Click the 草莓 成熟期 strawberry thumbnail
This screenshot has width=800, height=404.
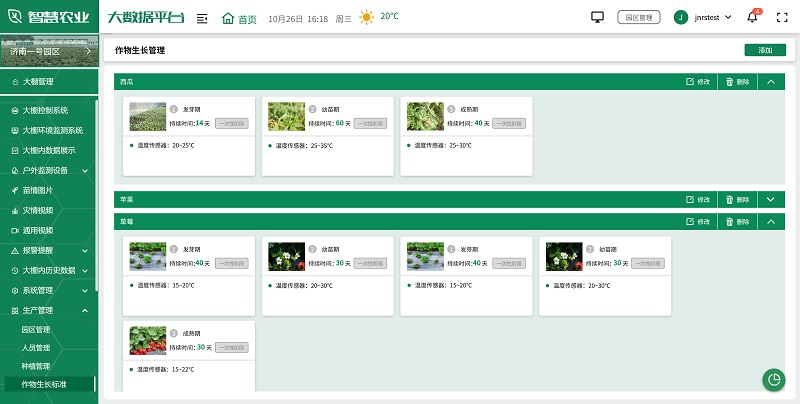[147, 341]
